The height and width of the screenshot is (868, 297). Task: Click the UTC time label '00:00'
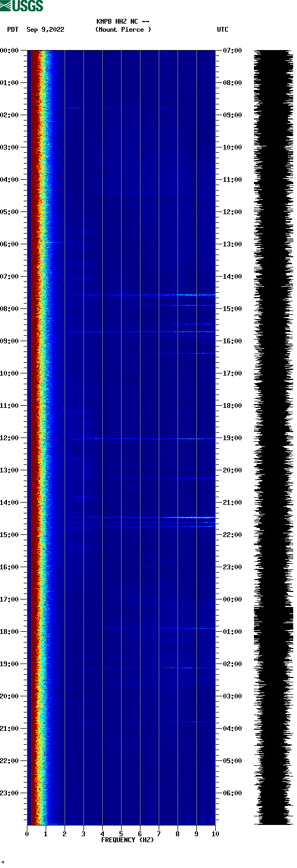point(232,599)
